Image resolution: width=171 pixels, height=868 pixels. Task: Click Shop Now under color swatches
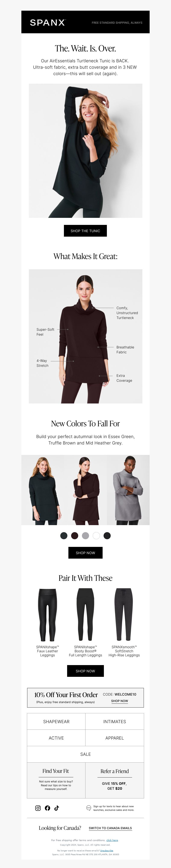(x=85, y=553)
